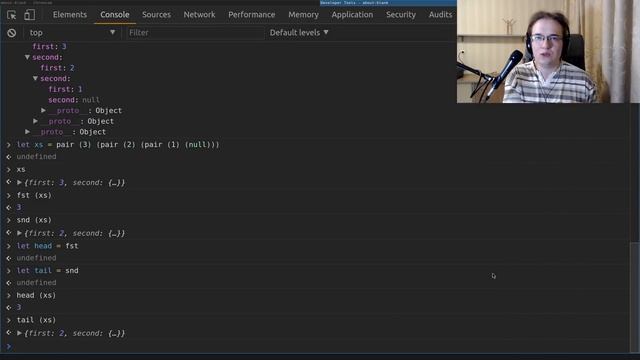Expand the __proto__ entry below second: null

click(43, 111)
